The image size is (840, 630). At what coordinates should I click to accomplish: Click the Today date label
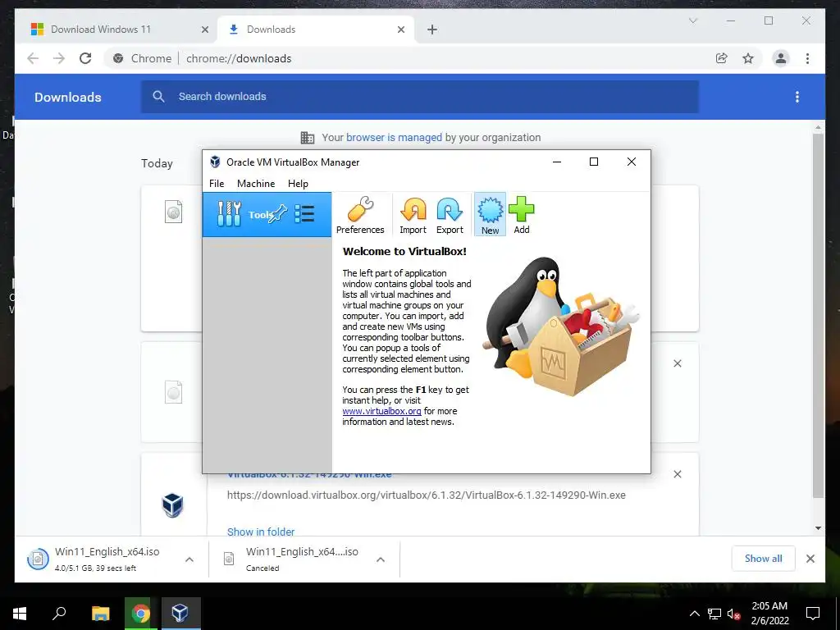157,163
